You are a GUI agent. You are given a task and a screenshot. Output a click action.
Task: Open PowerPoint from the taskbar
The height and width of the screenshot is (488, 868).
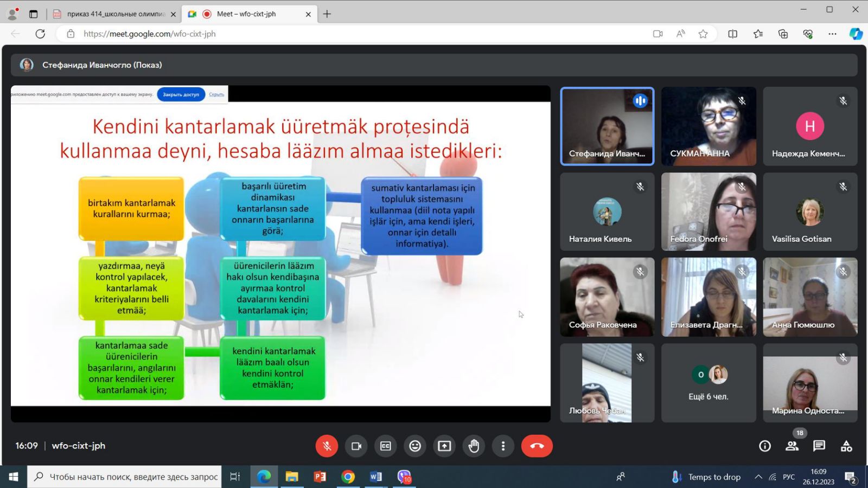[320, 477]
